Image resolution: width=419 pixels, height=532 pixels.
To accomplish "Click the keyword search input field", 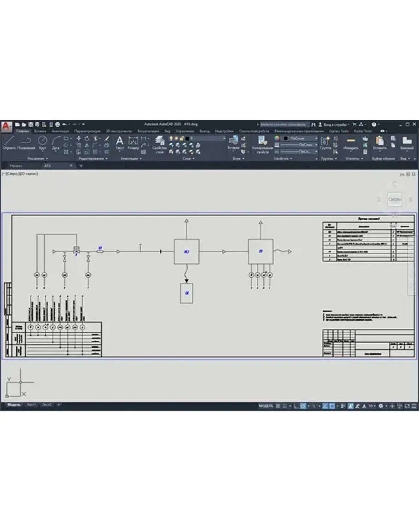I will [284, 124].
